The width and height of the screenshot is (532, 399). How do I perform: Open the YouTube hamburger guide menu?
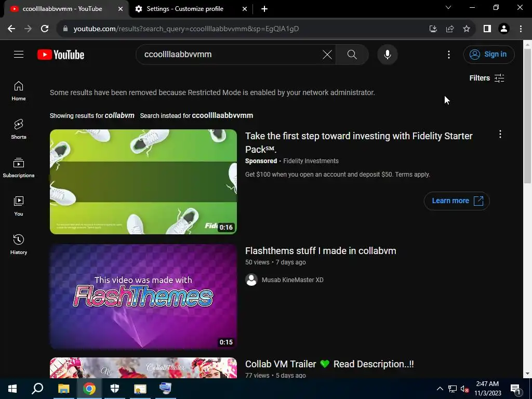(19, 54)
